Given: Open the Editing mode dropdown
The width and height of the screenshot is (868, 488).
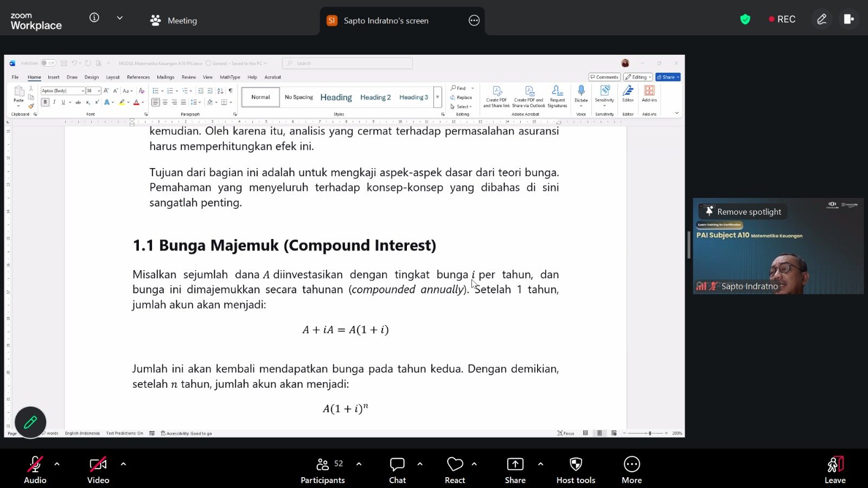Looking at the screenshot, I should click(638, 77).
